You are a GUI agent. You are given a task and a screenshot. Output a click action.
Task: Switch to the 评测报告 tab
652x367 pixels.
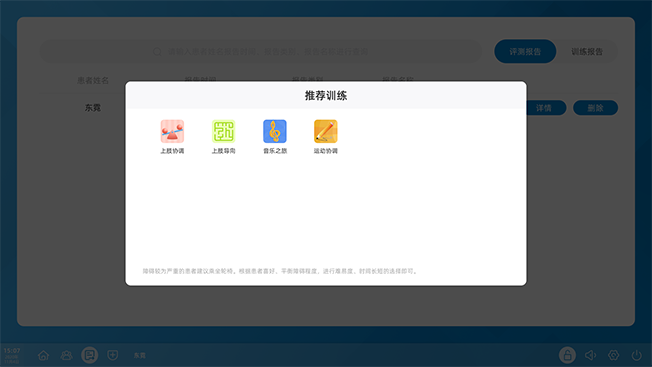(525, 52)
